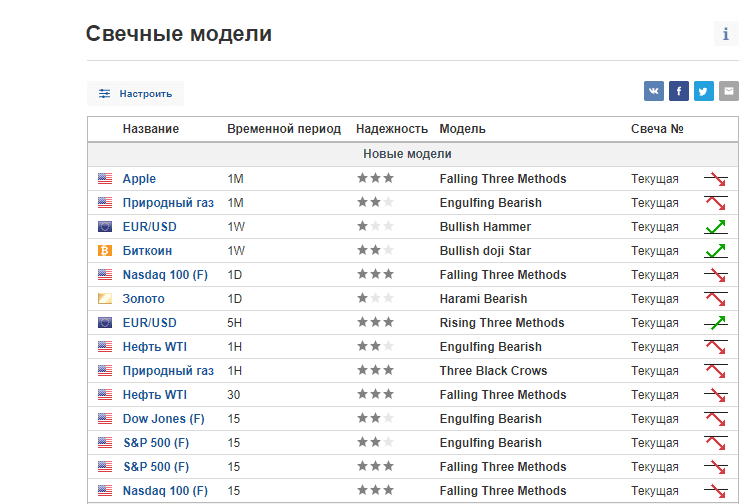This screenshot has width=747, height=504.
Task: Click the Временной период column header
Action: tap(284, 129)
